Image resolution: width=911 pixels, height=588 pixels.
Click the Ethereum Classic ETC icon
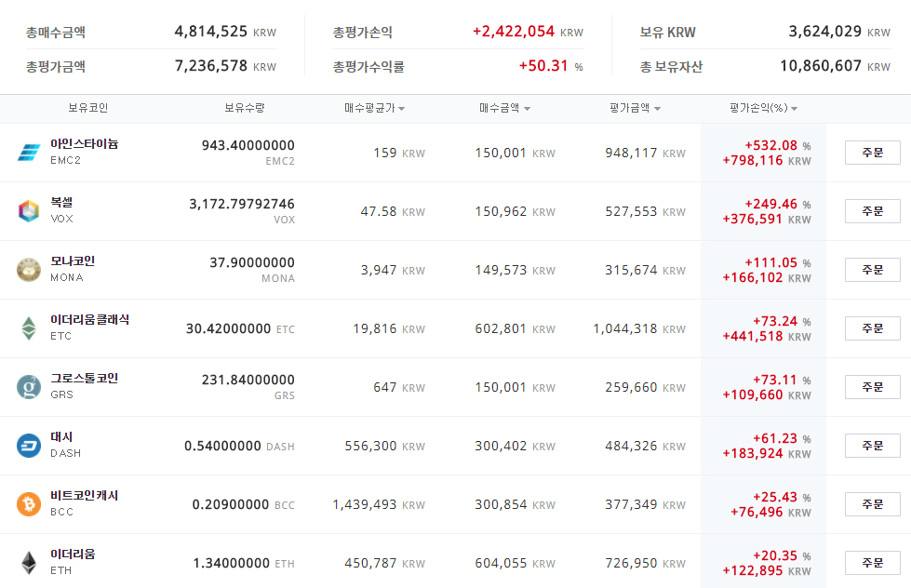point(29,327)
